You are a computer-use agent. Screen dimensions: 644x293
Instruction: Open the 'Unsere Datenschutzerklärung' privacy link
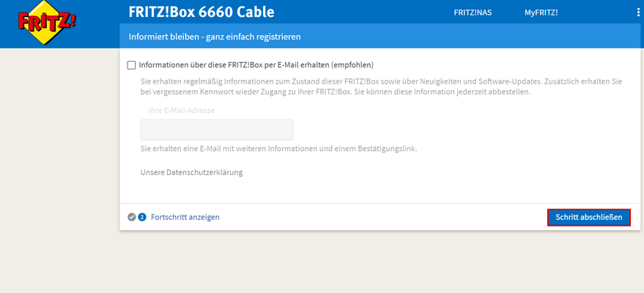(191, 173)
